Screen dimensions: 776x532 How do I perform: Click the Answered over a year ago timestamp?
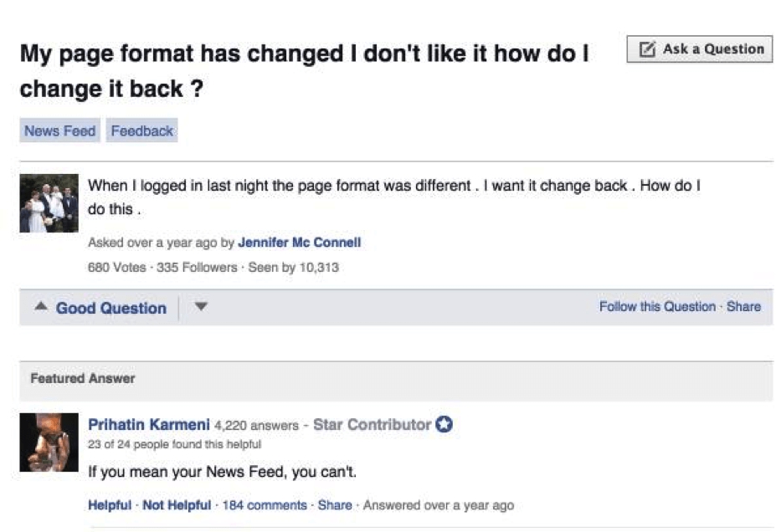[438, 505]
